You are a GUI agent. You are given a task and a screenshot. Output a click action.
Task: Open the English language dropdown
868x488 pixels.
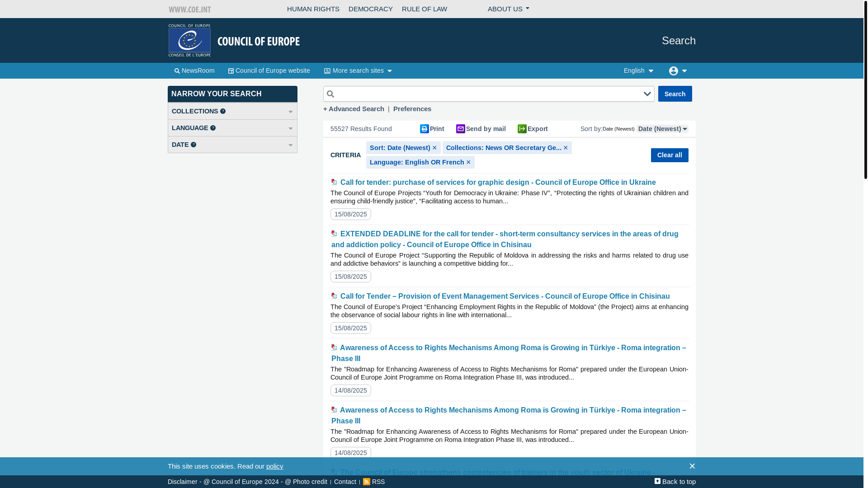638,70
